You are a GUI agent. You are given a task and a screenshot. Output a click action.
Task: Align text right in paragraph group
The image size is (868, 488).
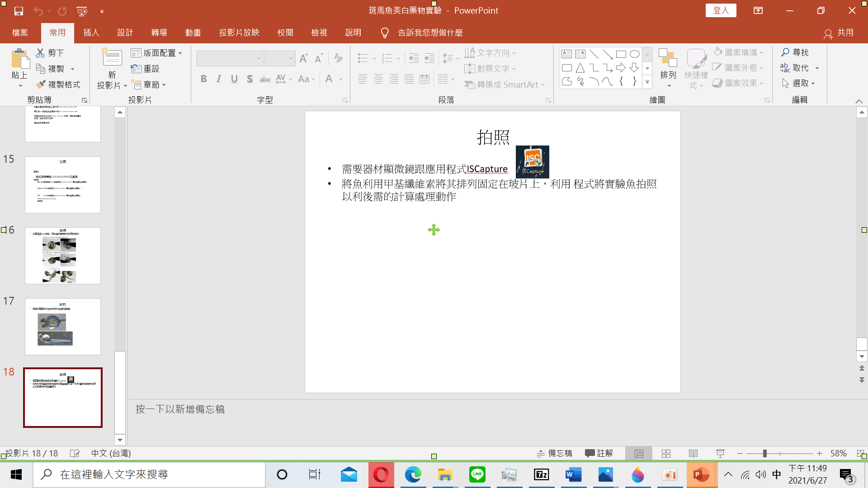394,79
